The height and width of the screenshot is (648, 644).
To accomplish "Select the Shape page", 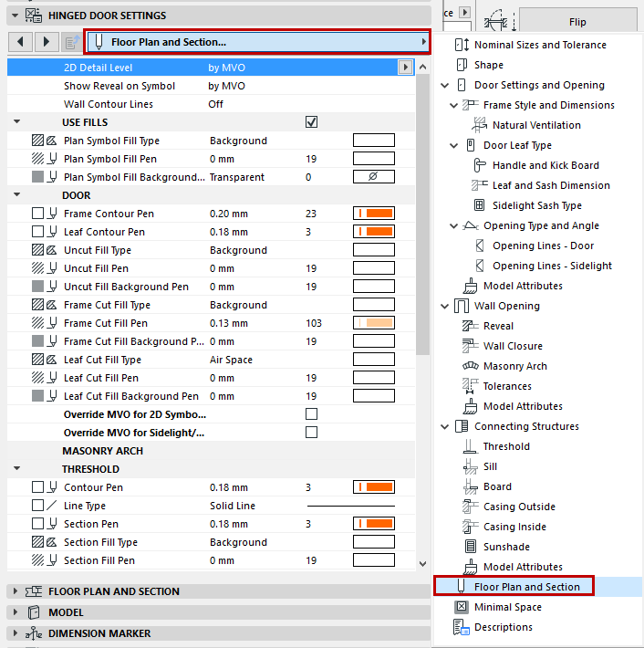I will [x=489, y=65].
